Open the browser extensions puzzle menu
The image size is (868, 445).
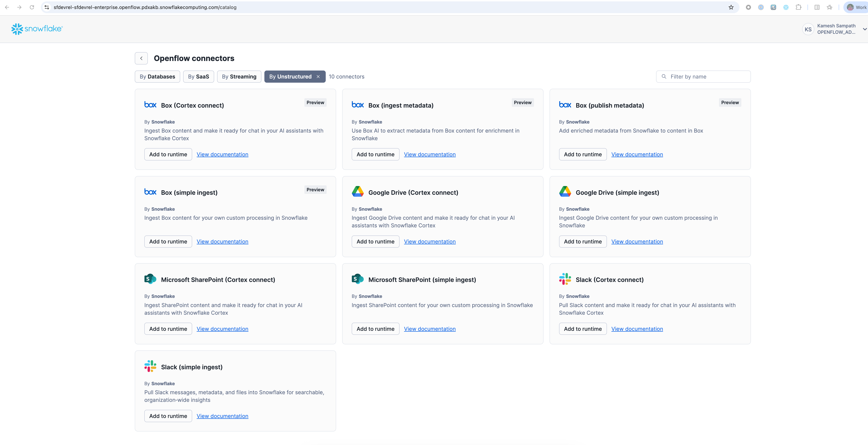click(x=799, y=7)
